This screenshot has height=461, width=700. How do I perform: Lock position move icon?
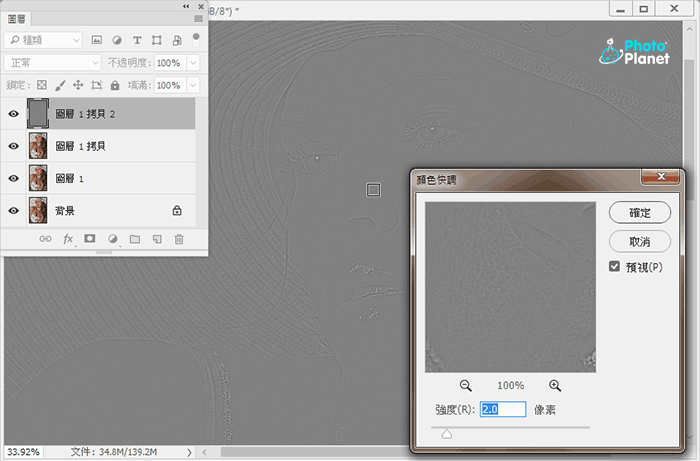click(x=78, y=85)
